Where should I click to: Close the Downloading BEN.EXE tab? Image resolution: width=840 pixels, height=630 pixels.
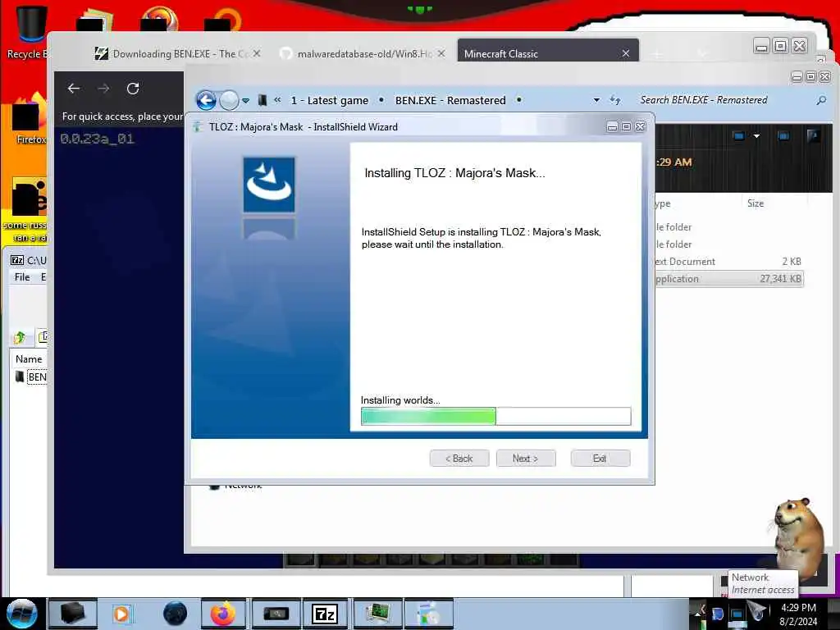coord(257,53)
